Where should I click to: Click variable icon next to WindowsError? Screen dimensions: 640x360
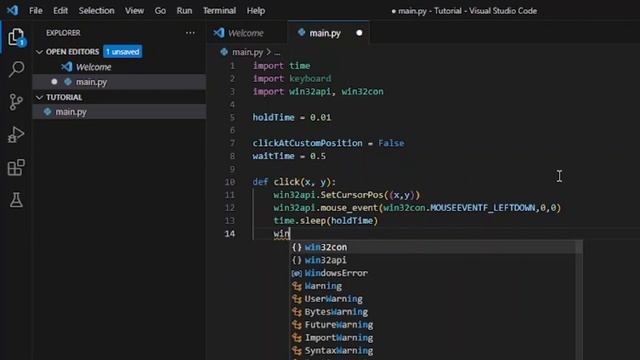297,273
